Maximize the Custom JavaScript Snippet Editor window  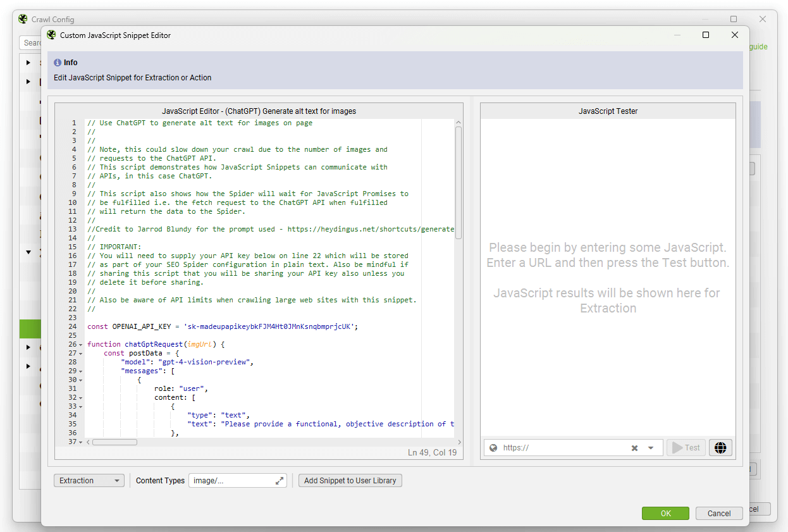(x=706, y=35)
